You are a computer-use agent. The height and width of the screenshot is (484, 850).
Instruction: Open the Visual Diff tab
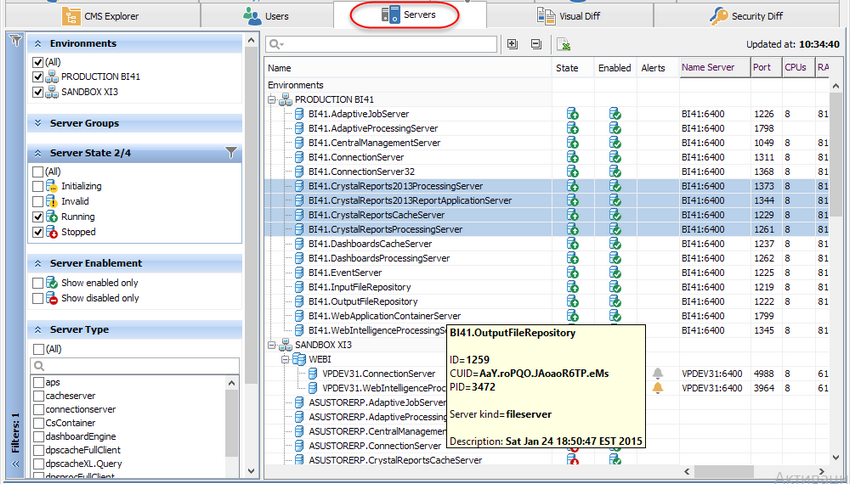[x=569, y=16]
